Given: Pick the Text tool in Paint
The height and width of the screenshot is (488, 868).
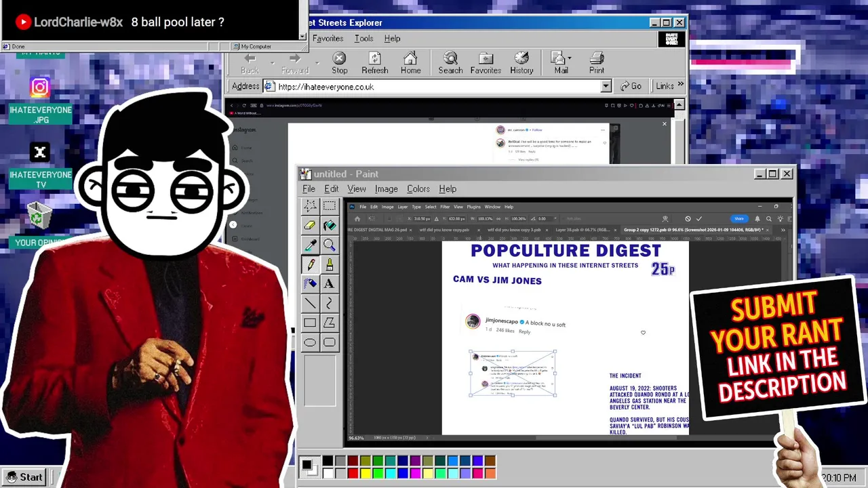Looking at the screenshot, I should coord(330,284).
